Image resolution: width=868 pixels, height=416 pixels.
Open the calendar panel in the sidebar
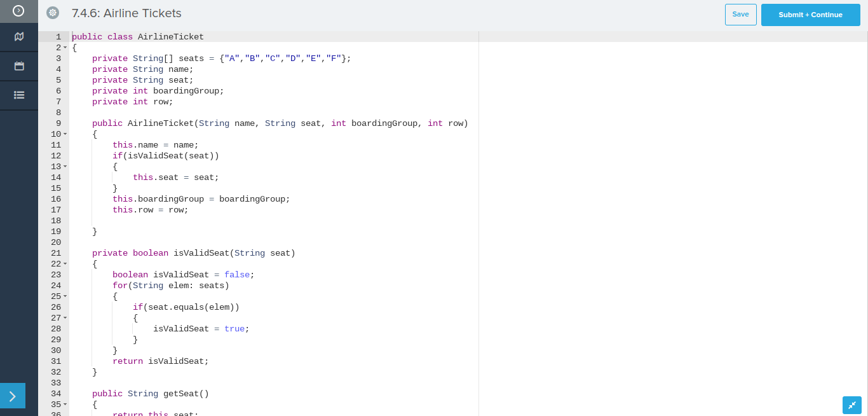(18, 66)
